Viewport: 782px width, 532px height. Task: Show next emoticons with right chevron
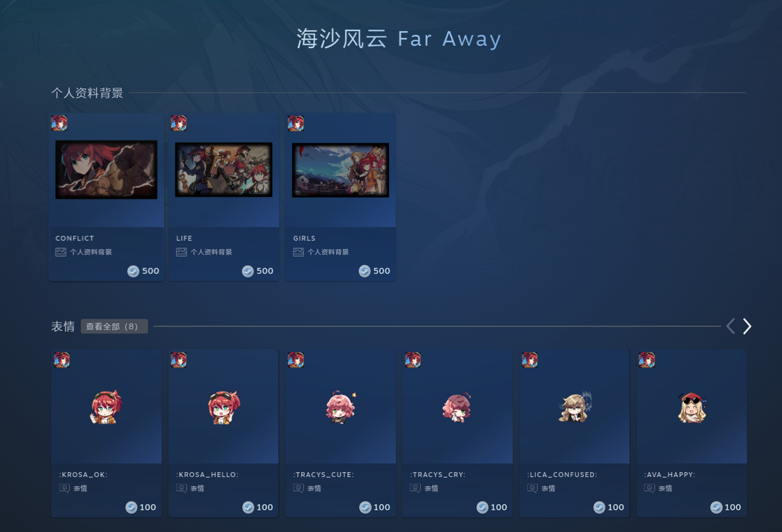point(747,326)
